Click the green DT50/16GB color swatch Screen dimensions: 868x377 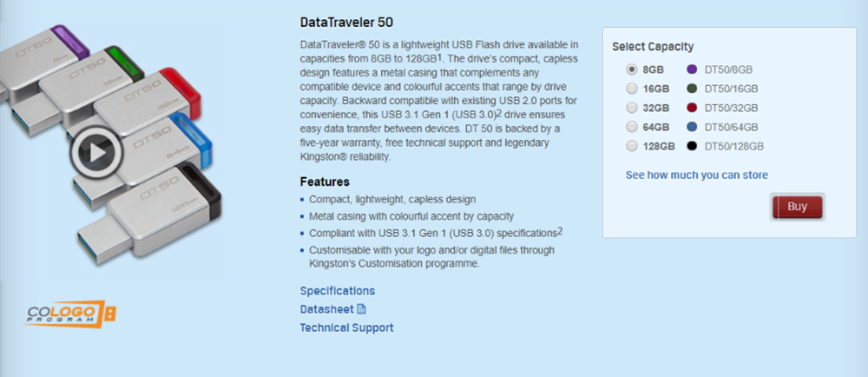tap(693, 89)
